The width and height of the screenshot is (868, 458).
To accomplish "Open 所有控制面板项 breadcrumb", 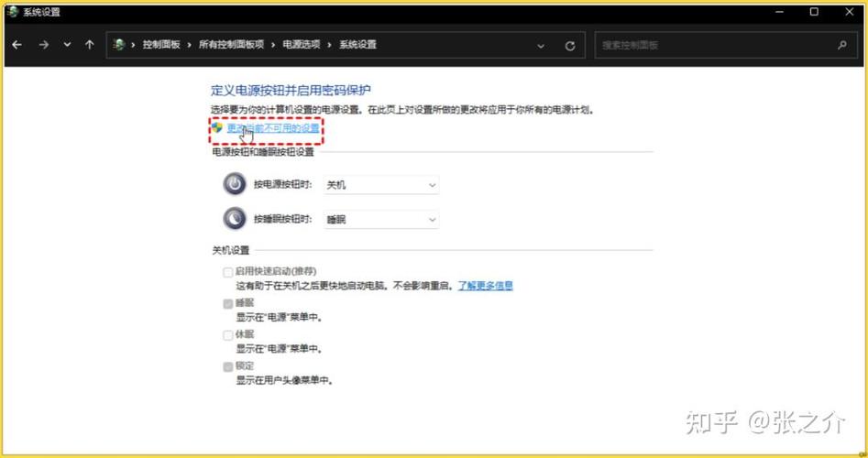I will click(x=231, y=45).
